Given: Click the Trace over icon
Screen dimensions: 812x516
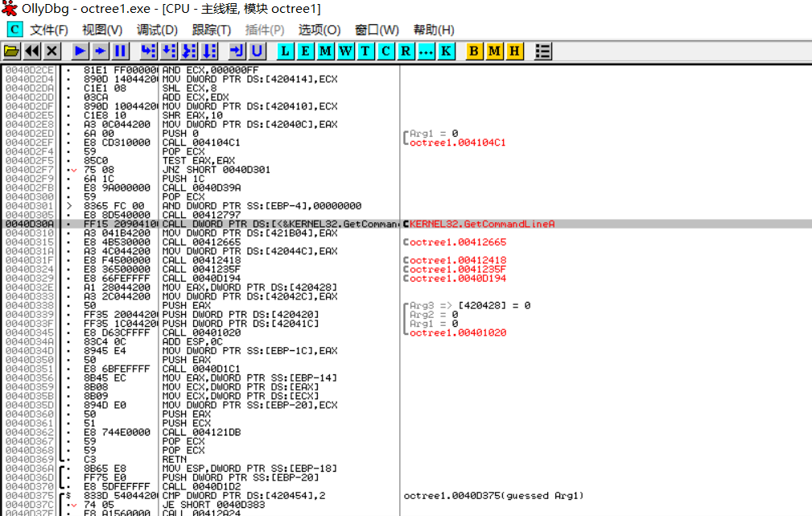Looking at the screenshot, I should click(x=209, y=52).
